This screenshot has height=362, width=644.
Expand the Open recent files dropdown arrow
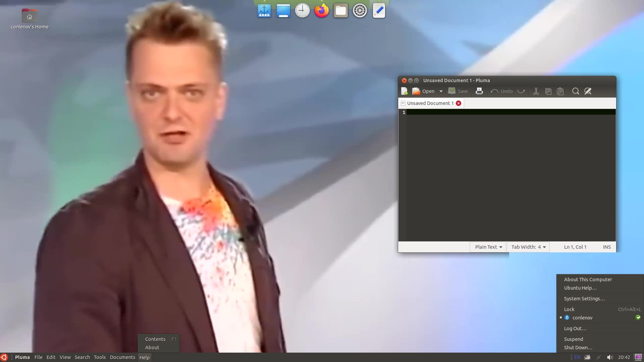point(441,91)
